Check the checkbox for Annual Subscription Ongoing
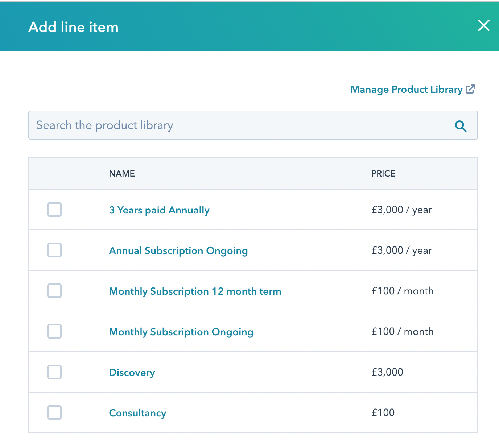499x448 pixels. click(x=54, y=250)
